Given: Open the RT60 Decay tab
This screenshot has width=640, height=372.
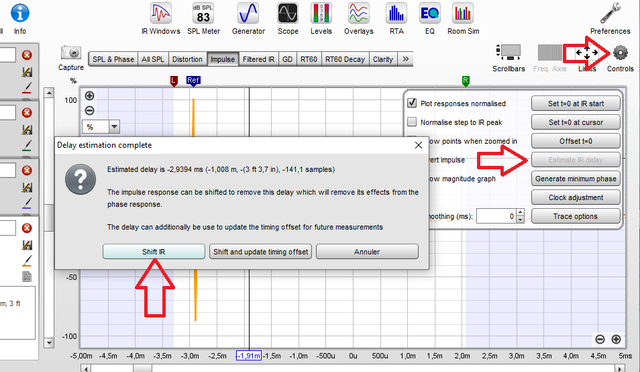Looking at the screenshot, I should (x=345, y=59).
